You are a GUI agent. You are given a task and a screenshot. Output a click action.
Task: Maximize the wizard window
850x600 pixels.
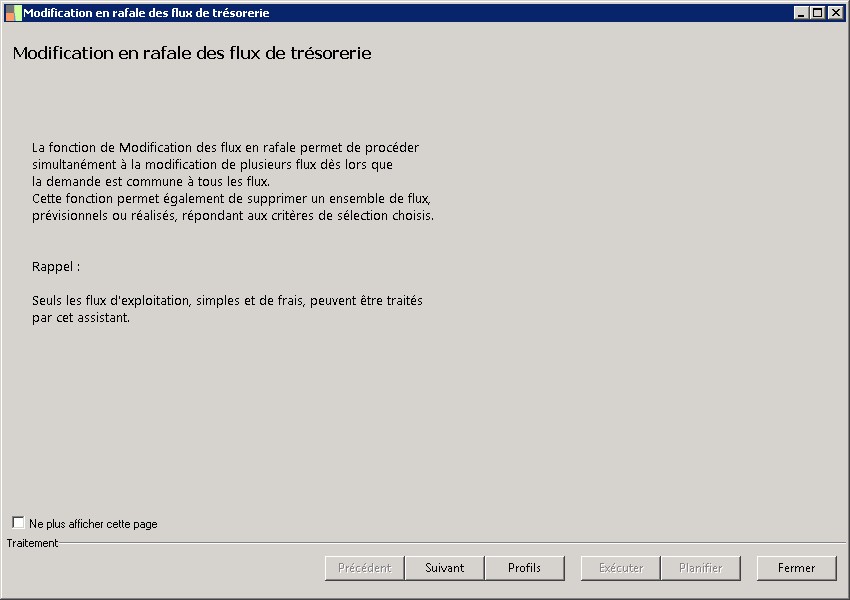click(x=818, y=13)
